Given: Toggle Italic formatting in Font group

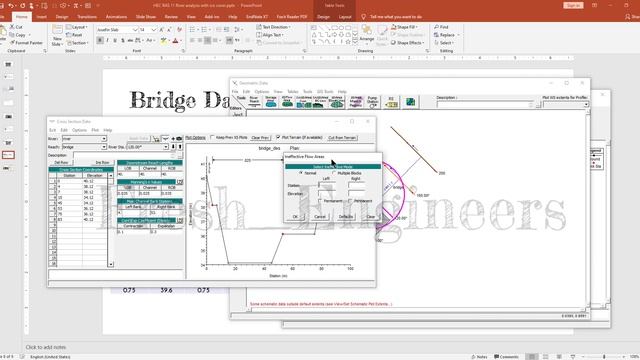Looking at the screenshot, I should [x=107, y=40].
